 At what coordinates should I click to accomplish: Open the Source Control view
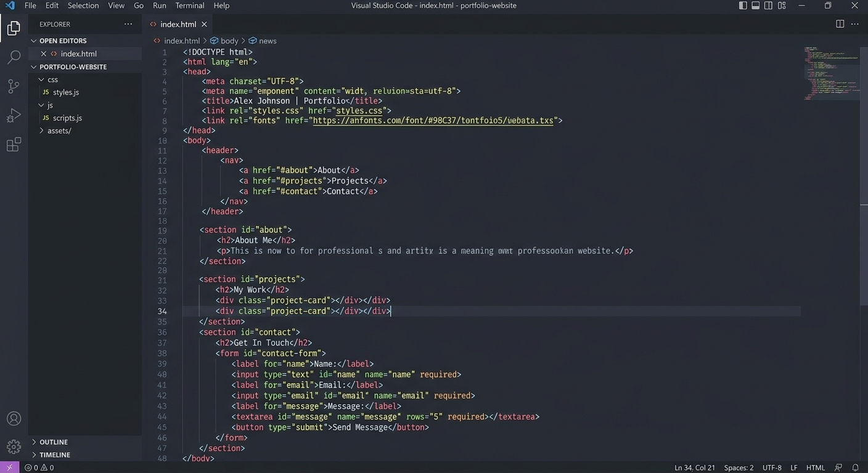click(14, 86)
